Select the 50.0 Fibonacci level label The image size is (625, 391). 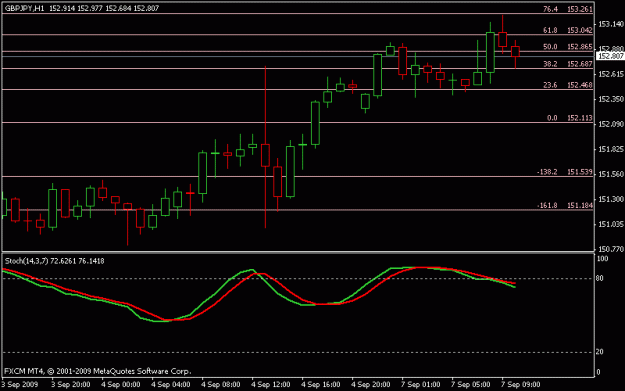coord(550,47)
